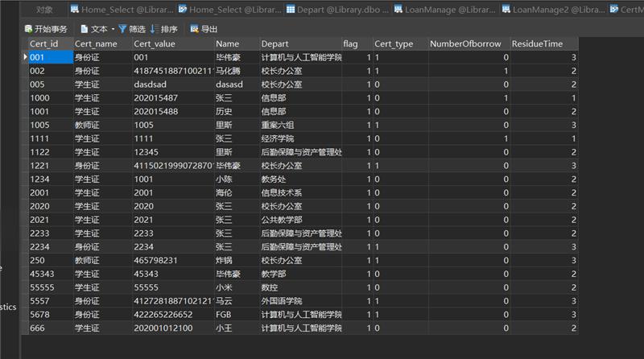The image size is (644, 359).
Task: Click the Cert_value cell 202001012100
Action: [x=173, y=328]
